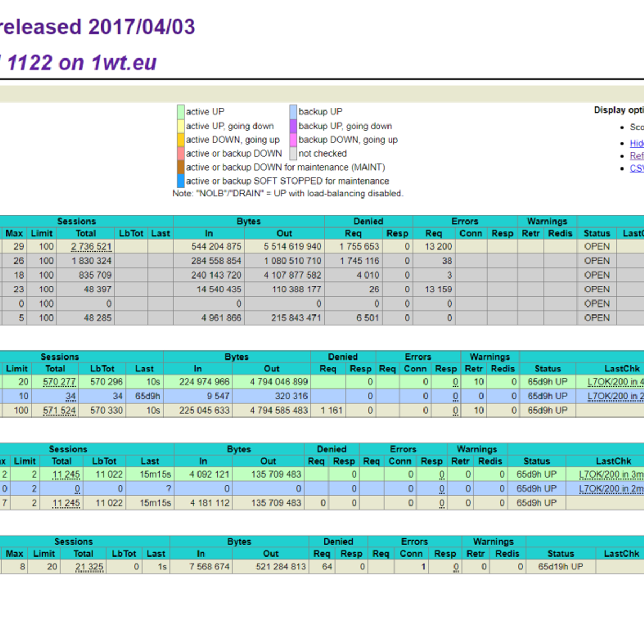
Task: Click the 'active UP, going down' yellow swatch
Action: tap(180, 126)
